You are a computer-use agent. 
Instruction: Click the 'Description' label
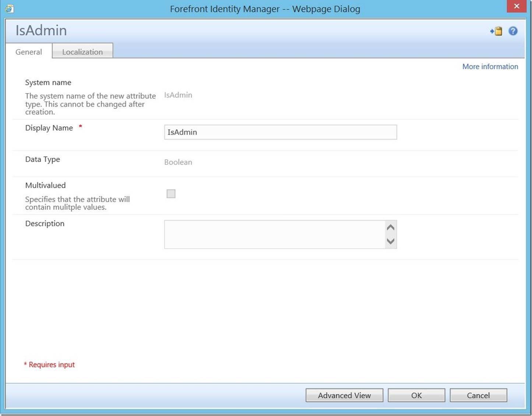click(45, 223)
